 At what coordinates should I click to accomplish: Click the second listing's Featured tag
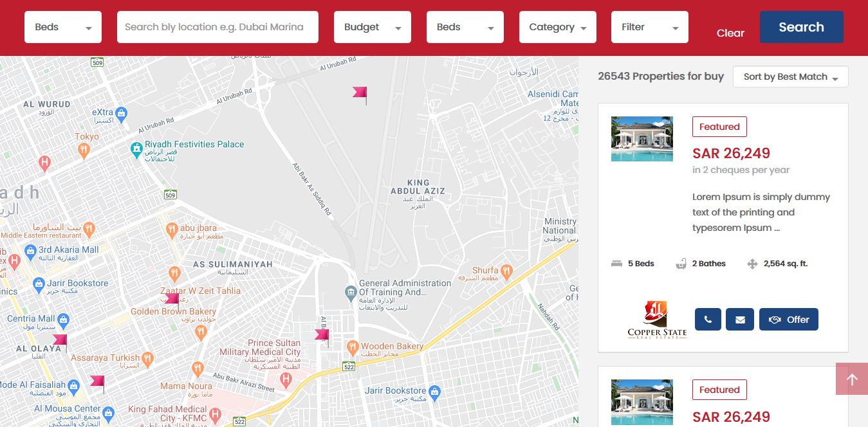pos(719,390)
